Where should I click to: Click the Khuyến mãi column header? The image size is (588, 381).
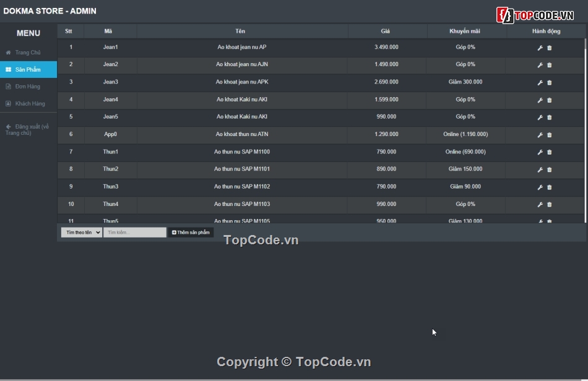(x=465, y=31)
